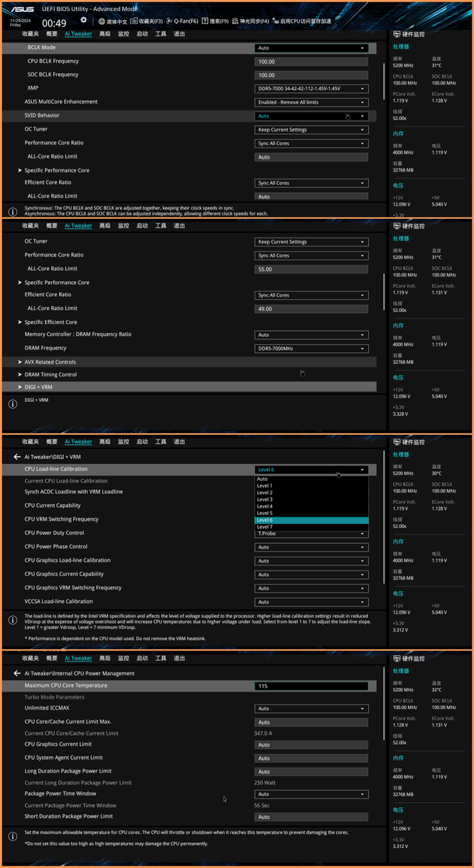Select Level 1 in the load-line list
The height and width of the screenshot is (868, 474).
click(311, 485)
